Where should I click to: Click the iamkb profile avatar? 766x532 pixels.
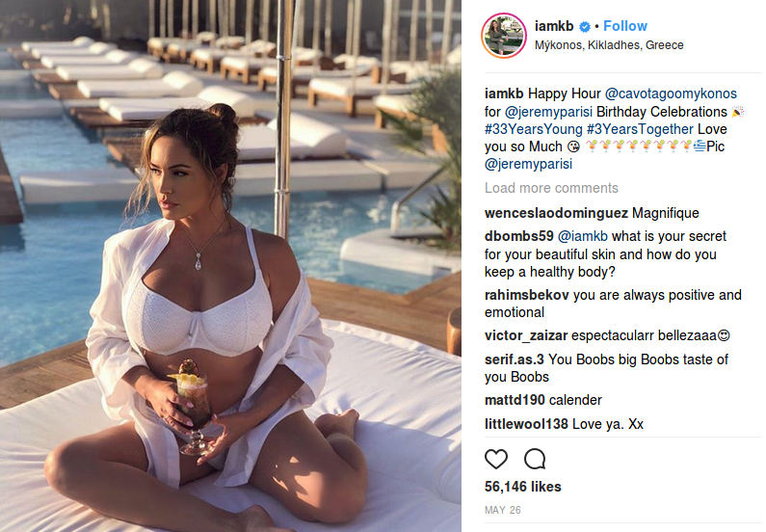[504, 36]
